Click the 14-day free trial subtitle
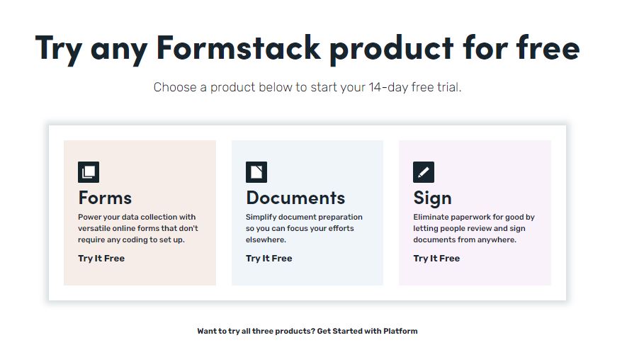 click(x=307, y=87)
